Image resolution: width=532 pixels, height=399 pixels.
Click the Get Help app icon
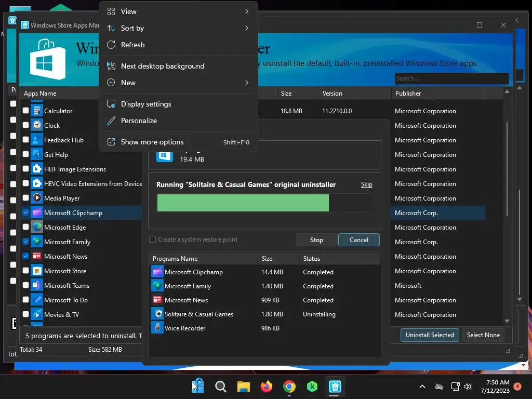37,155
